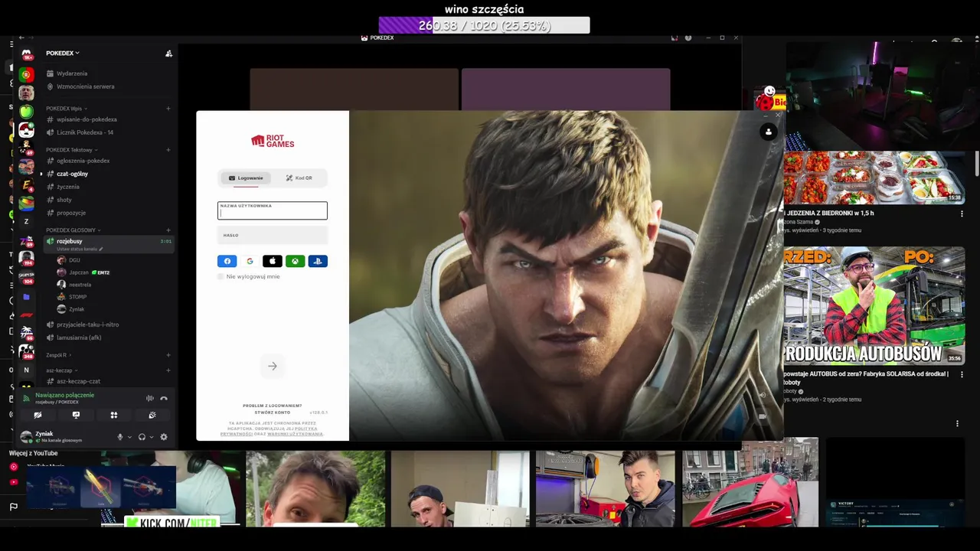
Task: Toggle noise suppression icon in voice panel
Action: (x=150, y=398)
